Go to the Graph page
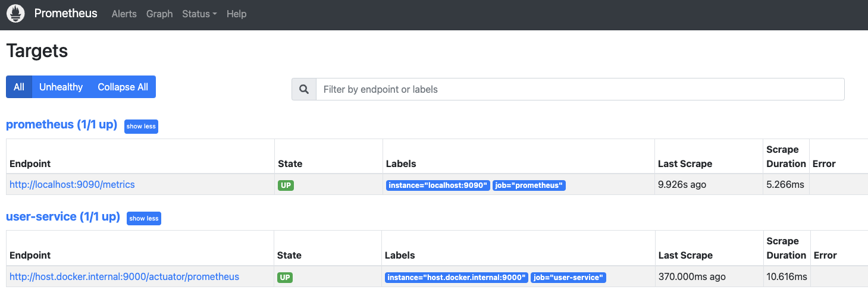Viewport: 868px width, 302px height. click(x=159, y=14)
